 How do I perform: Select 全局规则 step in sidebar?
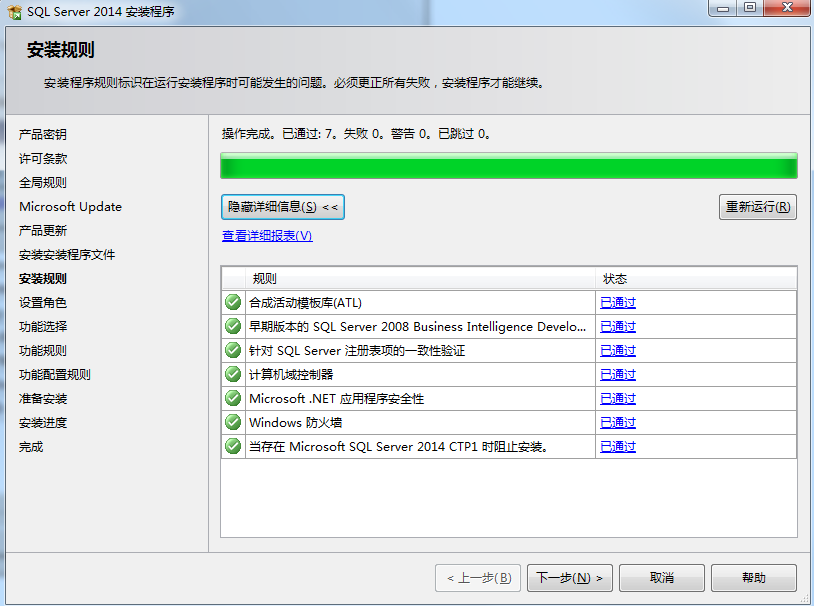[x=43, y=182]
